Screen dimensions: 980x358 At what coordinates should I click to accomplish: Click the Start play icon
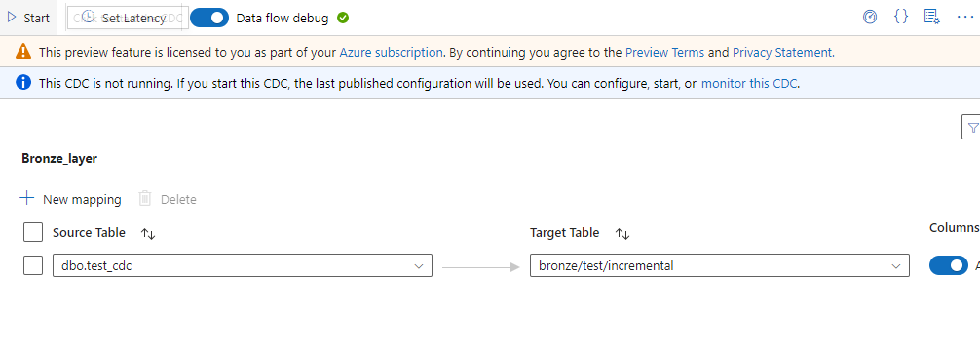click(12, 18)
